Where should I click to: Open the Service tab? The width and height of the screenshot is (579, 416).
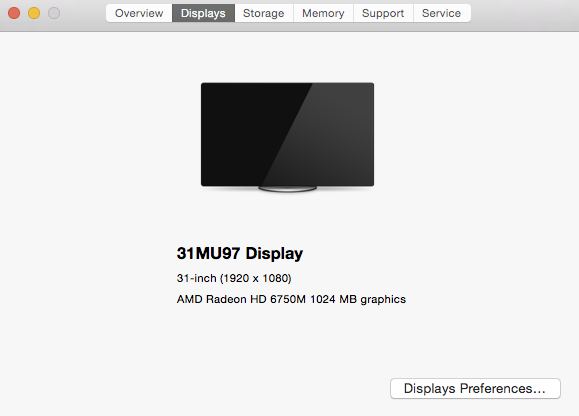(x=442, y=13)
